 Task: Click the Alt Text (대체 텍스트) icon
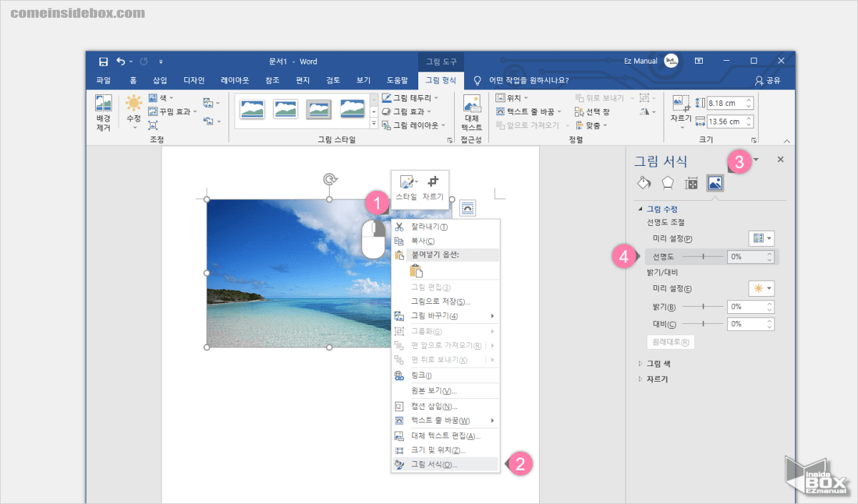472,112
